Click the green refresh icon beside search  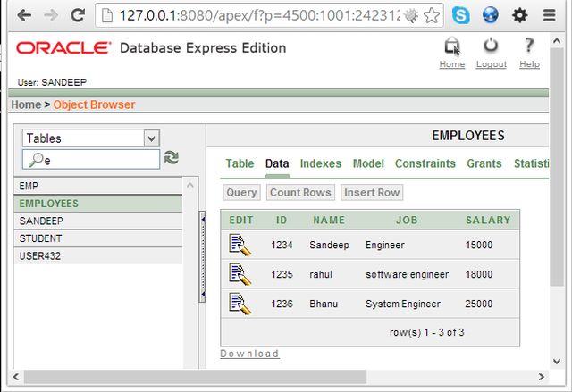pyautogui.click(x=171, y=158)
